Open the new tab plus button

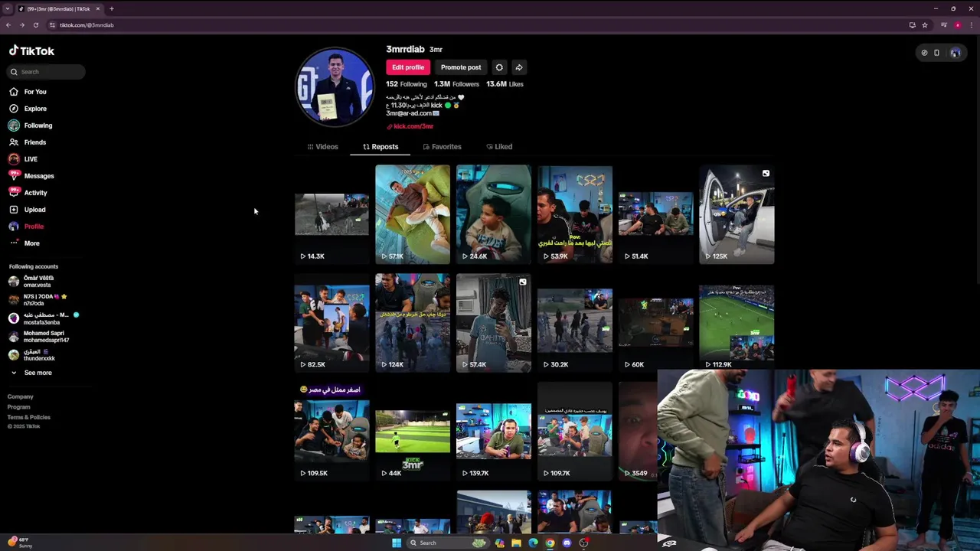pos(112,9)
